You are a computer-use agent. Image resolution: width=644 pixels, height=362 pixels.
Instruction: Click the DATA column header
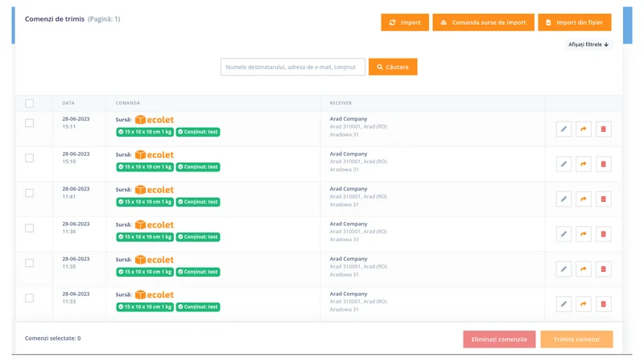(x=68, y=103)
